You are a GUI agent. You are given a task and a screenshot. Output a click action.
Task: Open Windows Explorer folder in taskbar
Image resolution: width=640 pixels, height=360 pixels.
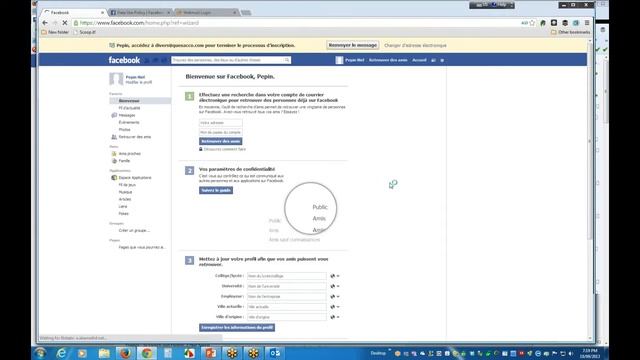(x=104, y=353)
